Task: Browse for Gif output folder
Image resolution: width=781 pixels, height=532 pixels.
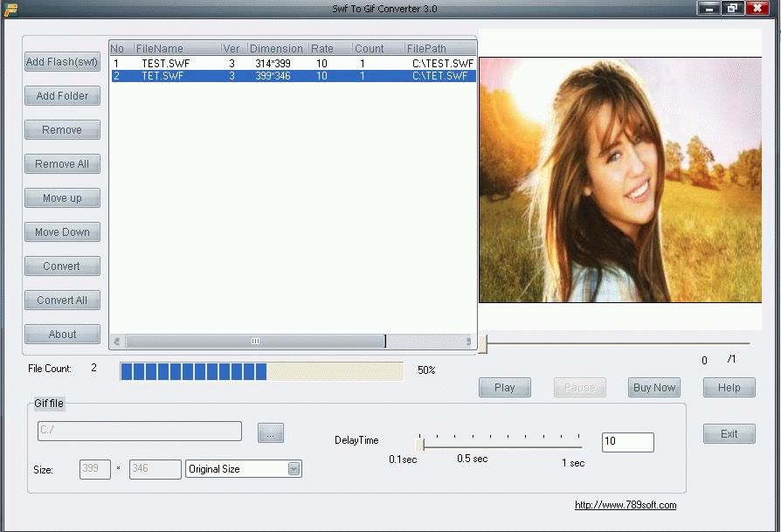Action: pyautogui.click(x=271, y=432)
